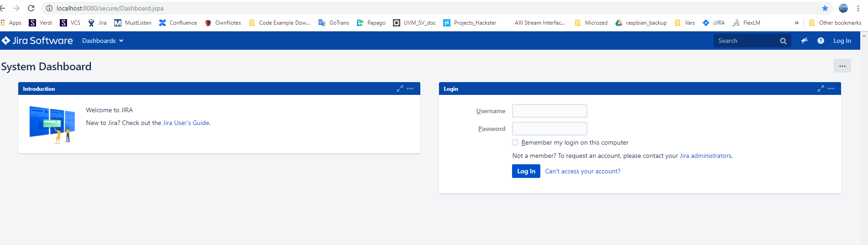Open the raspbian_backup bookmark
868x245 pixels.
pos(641,23)
